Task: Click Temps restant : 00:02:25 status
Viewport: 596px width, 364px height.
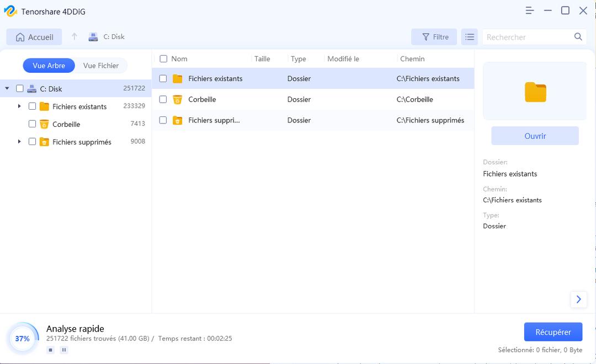Action: pyautogui.click(x=195, y=338)
